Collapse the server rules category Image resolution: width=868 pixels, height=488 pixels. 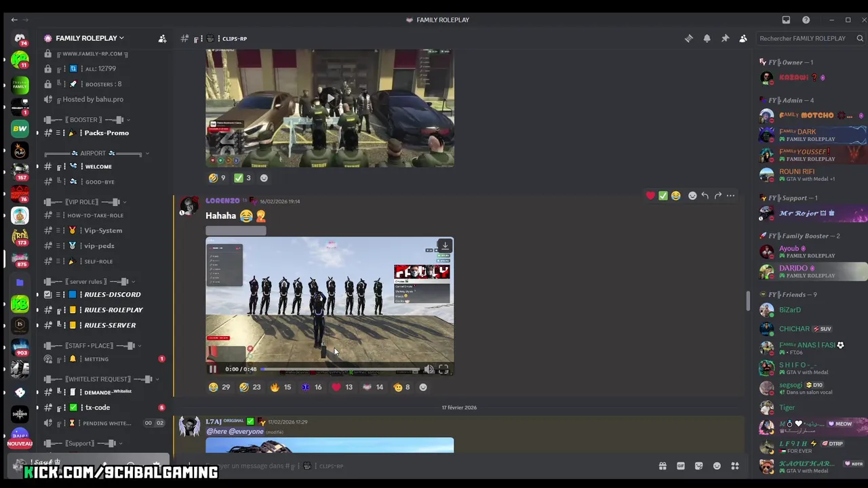point(89,281)
